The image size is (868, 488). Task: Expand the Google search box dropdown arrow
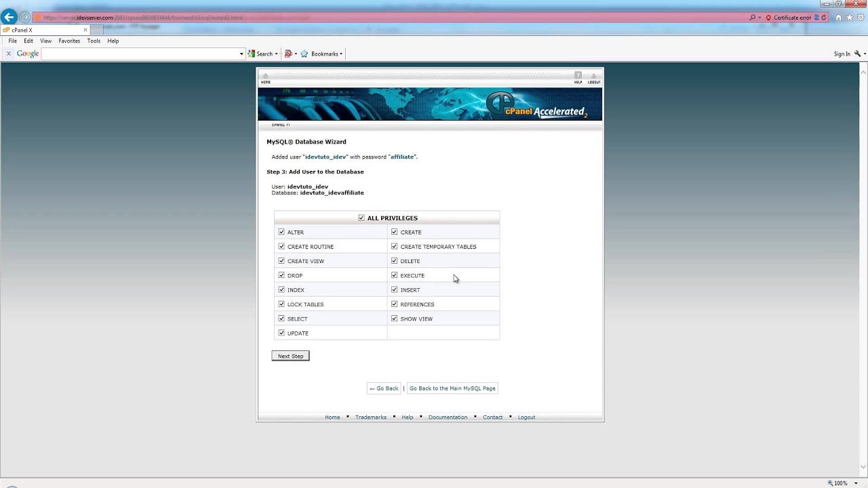tap(241, 54)
